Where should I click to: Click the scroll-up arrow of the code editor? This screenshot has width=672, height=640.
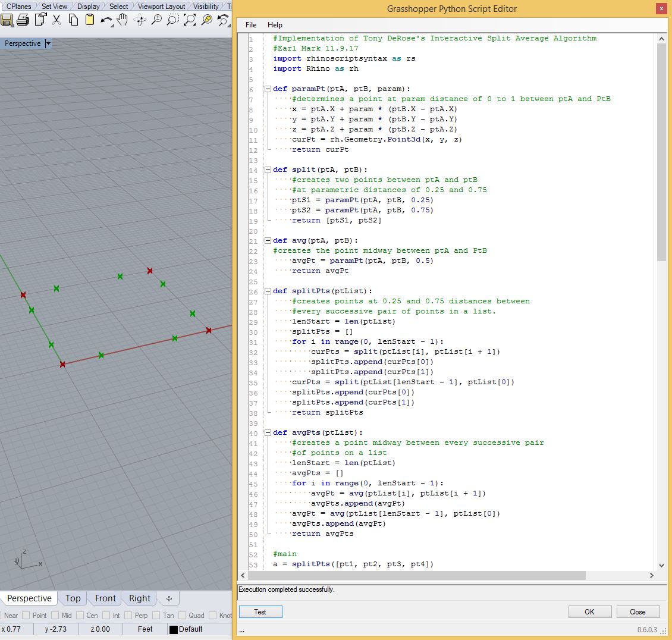pos(661,39)
